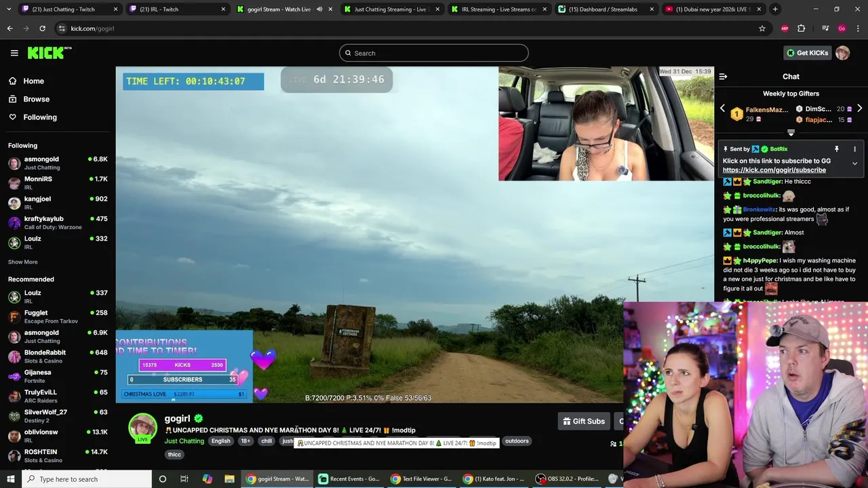Image resolution: width=868 pixels, height=488 pixels.
Task: Collapse the top gifters leaderboard handle
Action: 791,133
